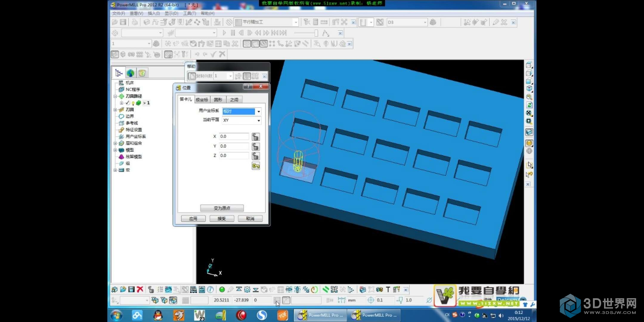The width and height of the screenshot is (644, 322).
Task: Open the 工具(T) menu
Action: click(x=189, y=13)
